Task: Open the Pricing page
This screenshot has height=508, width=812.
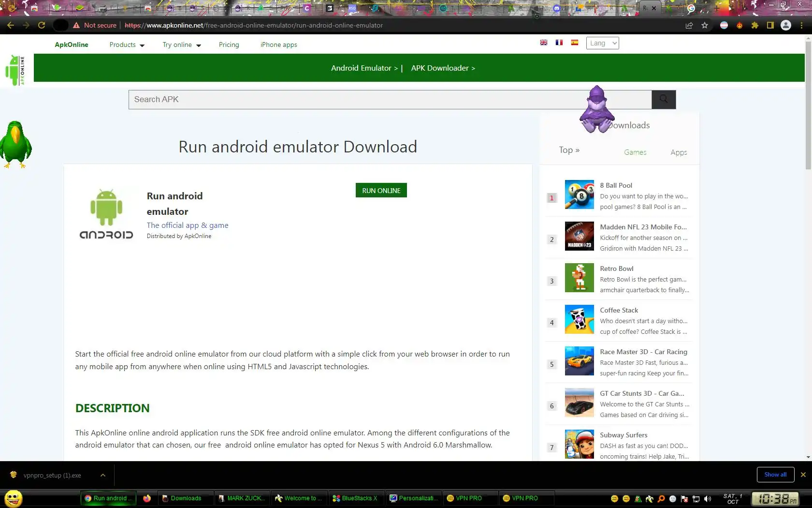Action: [229, 45]
